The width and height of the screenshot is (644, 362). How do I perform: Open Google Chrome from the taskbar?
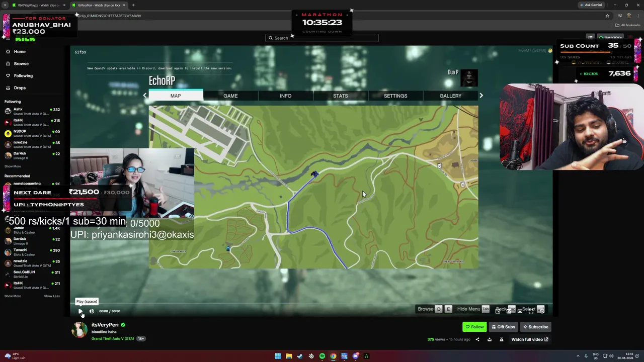tap(333, 356)
